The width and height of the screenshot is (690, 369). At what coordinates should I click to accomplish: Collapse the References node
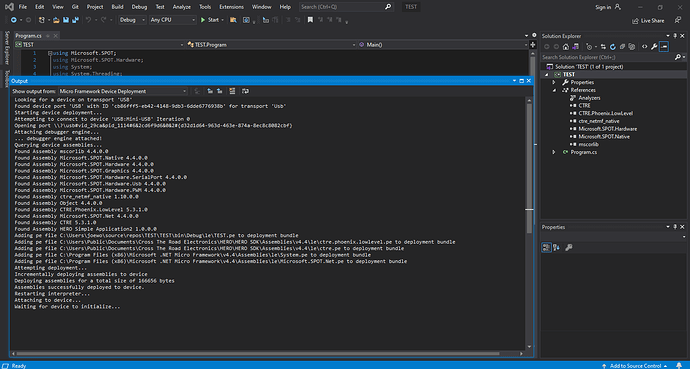point(554,90)
